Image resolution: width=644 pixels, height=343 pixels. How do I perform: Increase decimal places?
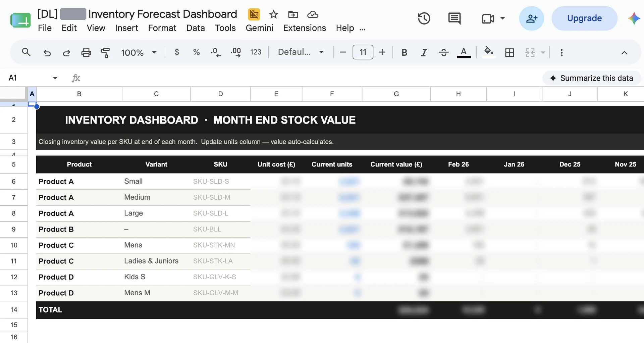point(236,52)
